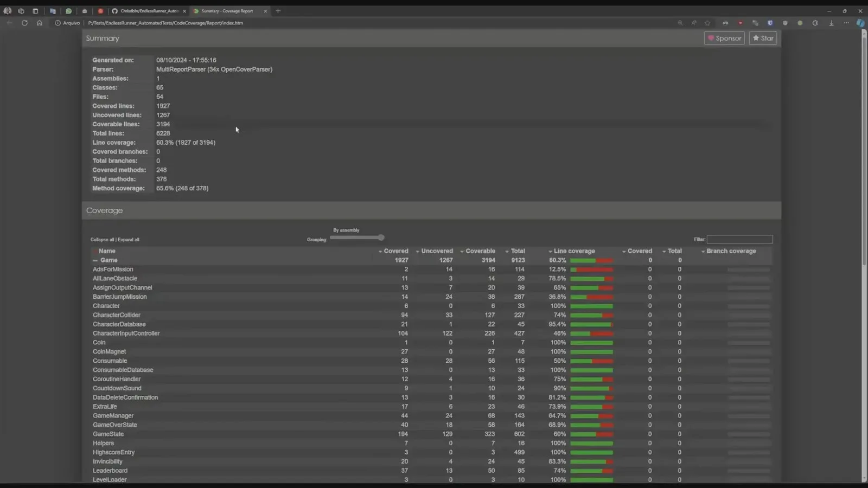The image size is (868, 488).
Task: Click the Generated on date 08/10/2024
Action: [186, 60]
